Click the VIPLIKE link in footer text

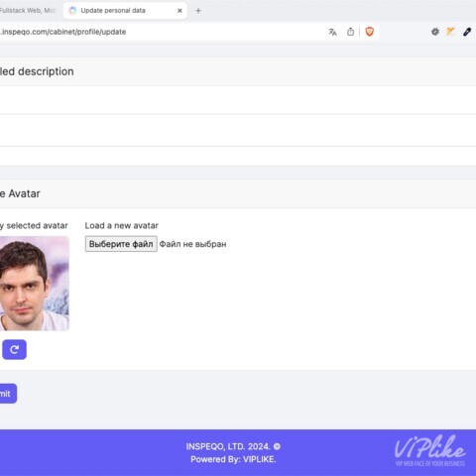tap(260, 459)
